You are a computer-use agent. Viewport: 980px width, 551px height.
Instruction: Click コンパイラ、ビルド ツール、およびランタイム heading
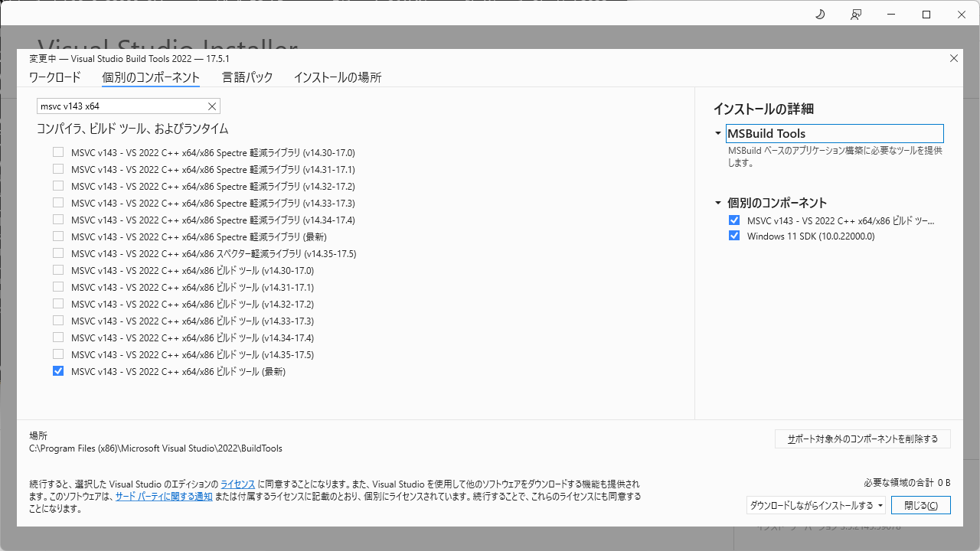pyautogui.click(x=132, y=129)
